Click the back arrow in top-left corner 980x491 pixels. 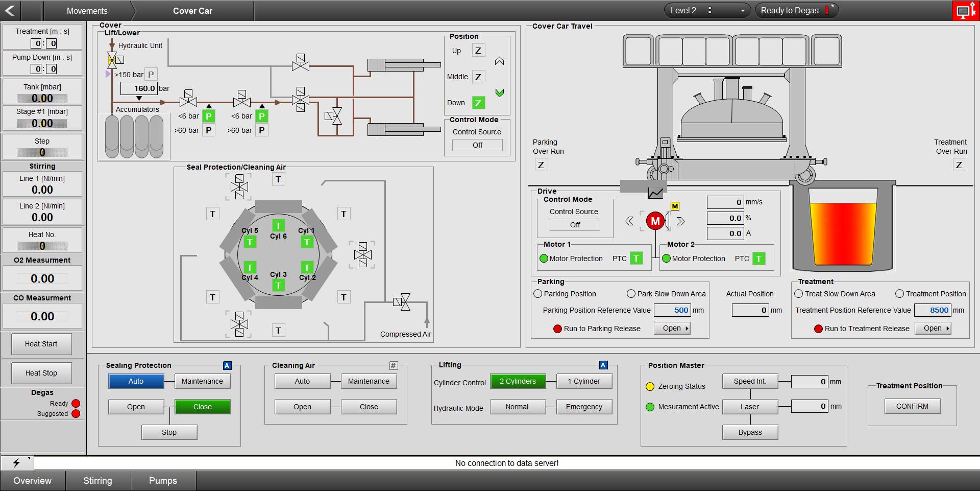tap(10, 10)
